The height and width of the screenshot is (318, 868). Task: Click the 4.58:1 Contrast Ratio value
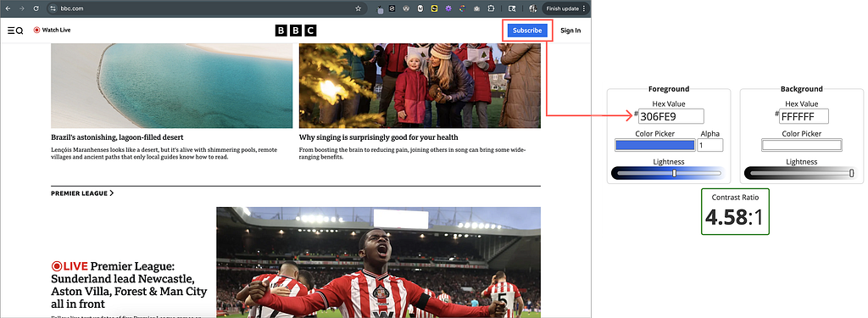(735, 217)
